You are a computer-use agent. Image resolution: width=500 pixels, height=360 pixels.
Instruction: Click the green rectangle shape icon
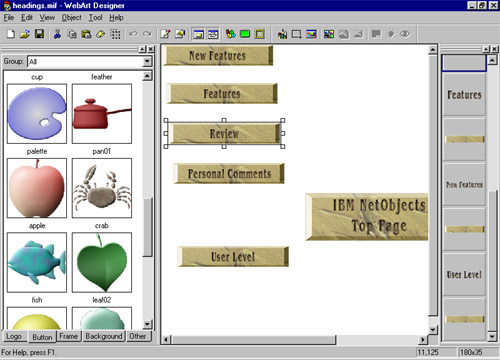pos(245,34)
